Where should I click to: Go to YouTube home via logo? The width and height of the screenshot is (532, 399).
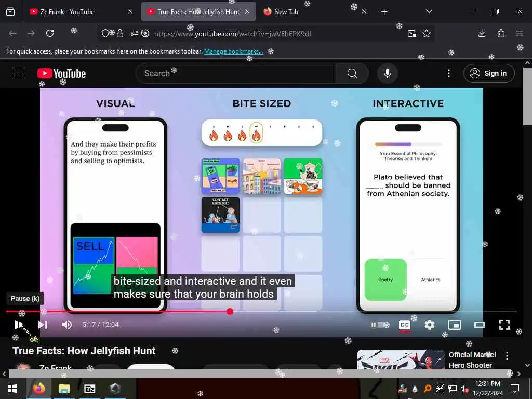tap(62, 73)
